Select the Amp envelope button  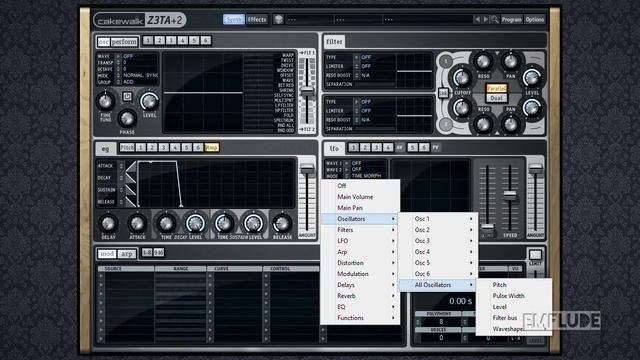coord(211,147)
